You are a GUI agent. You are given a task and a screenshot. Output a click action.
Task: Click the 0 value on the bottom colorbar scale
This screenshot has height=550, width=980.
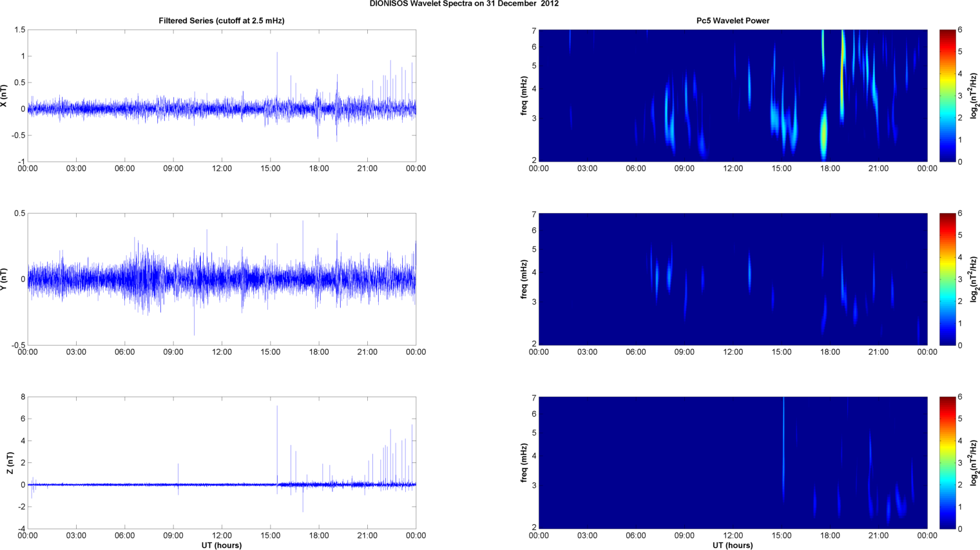point(960,529)
